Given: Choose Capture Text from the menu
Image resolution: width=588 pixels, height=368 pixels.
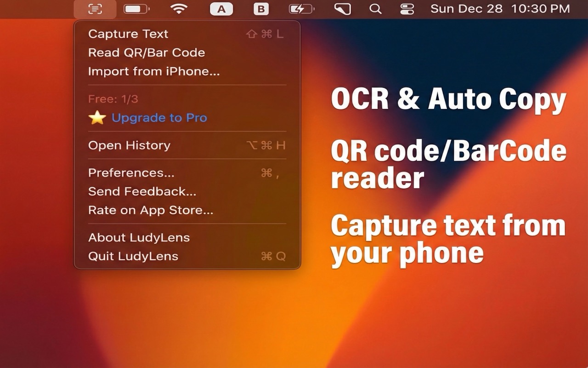Looking at the screenshot, I should (187, 34).
